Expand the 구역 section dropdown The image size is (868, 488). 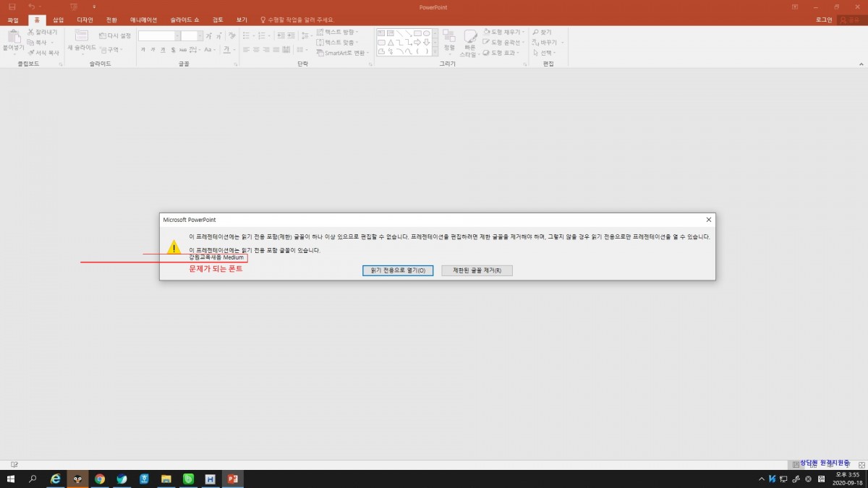click(111, 49)
